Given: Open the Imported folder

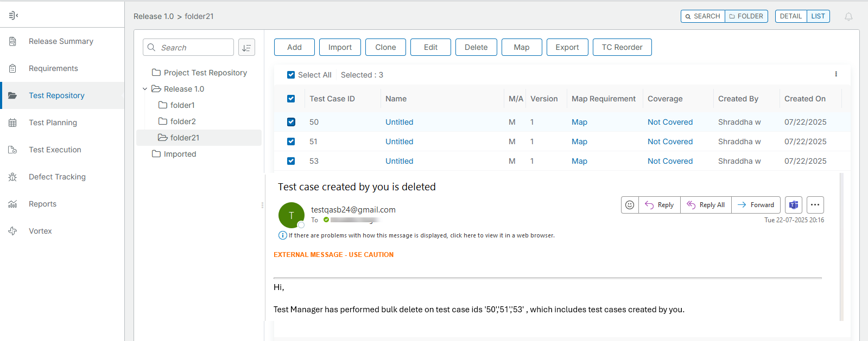Looking at the screenshot, I should pos(180,154).
